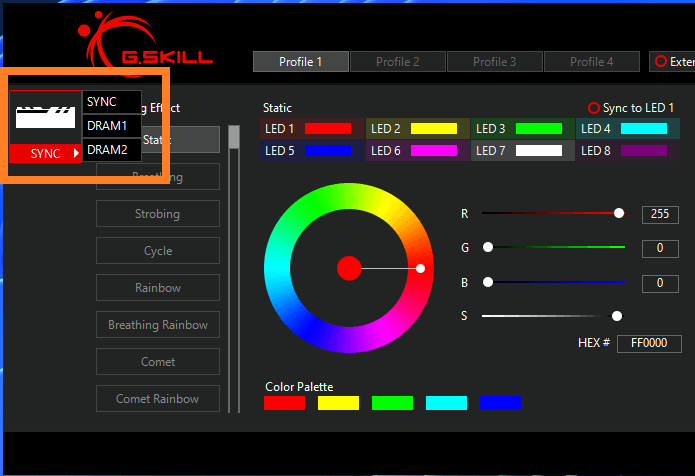The width and height of the screenshot is (695, 476).
Task: Click the RAM module icon
Action: click(x=45, y=117)
